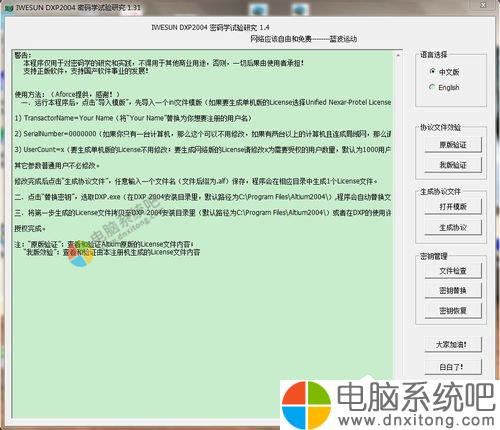Select the English language radio button
The width and height of the screenshot is (500, 430).
[x=432, y=87]
